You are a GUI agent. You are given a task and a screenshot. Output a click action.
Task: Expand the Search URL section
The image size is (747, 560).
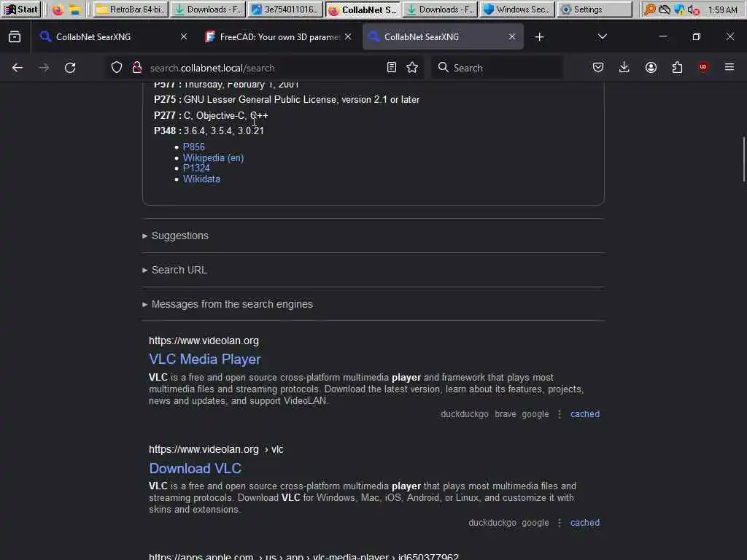tap(175, 270)
